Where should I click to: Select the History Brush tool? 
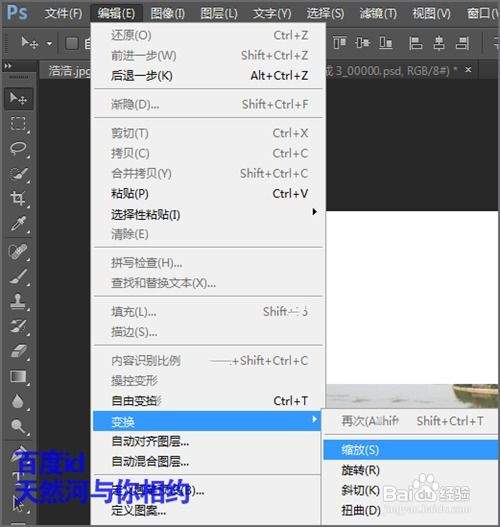[x=18, y=326]
